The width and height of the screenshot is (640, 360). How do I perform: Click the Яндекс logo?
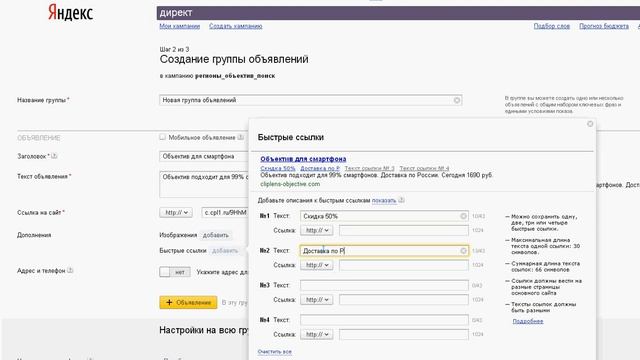(70, 13)
